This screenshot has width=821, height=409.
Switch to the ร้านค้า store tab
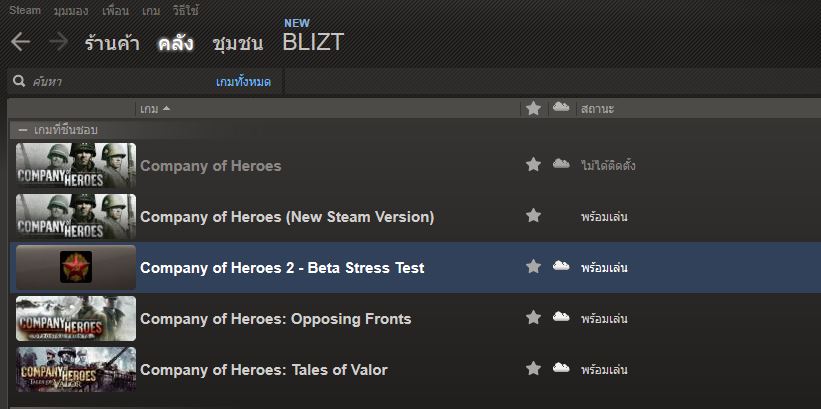[115, 43]
